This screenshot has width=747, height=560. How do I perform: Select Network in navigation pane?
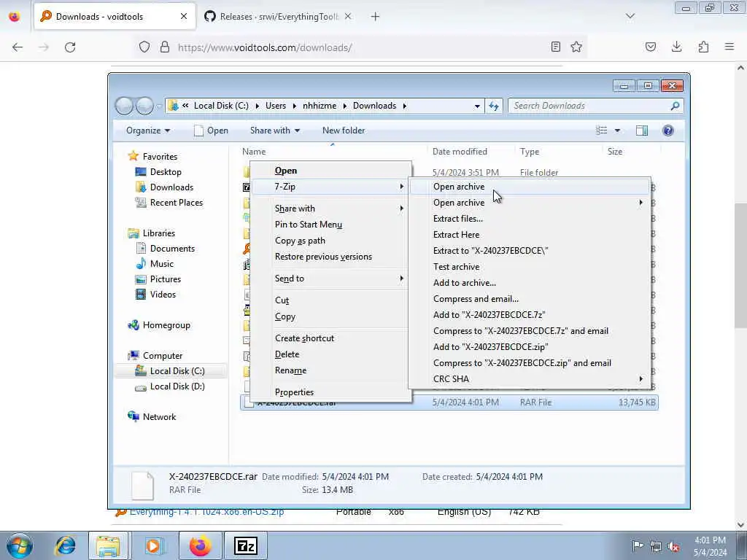pyautogui.click(x=159, y=416)
